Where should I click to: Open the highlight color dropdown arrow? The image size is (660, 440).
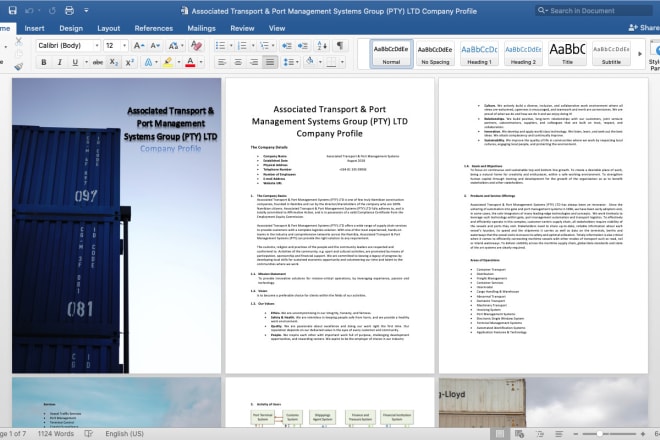click(x=178, y=62)
